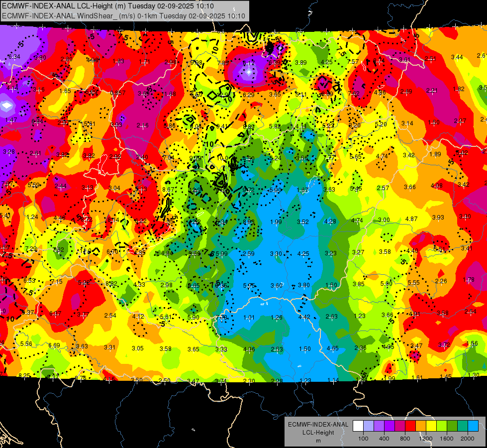Click the yellow legend swatch

[431, 426]
